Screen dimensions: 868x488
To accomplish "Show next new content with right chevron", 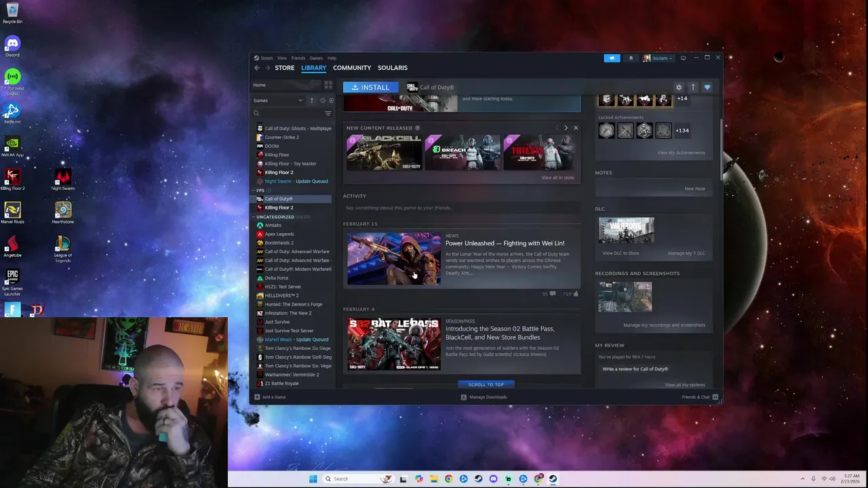I will tap(566, 128).
